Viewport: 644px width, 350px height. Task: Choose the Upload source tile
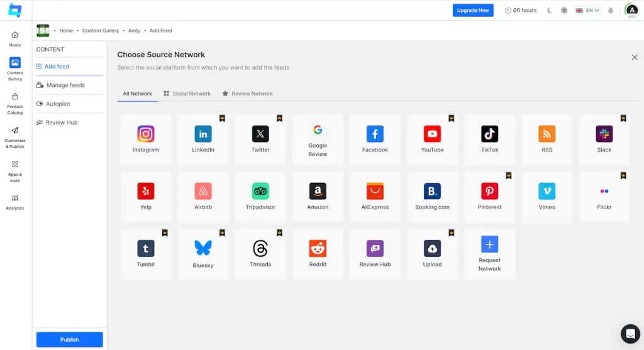(x=432, y=254)
